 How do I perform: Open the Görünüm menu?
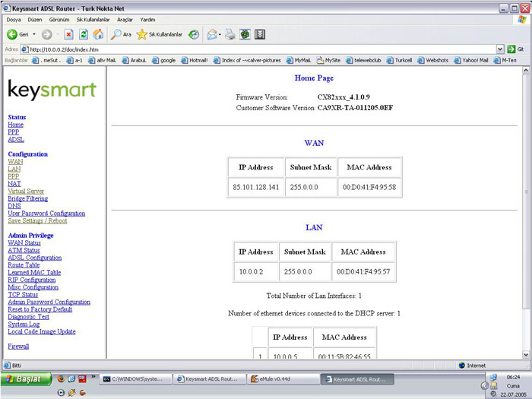point(59,20)
